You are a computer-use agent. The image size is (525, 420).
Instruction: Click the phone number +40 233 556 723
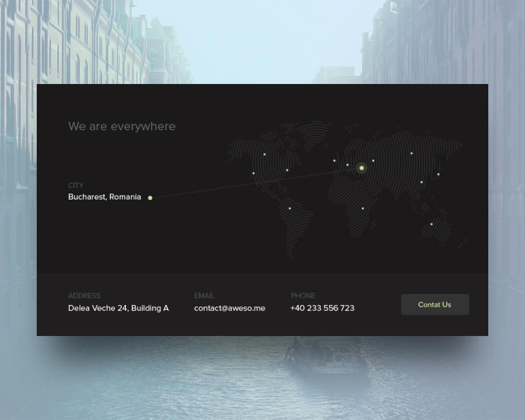tap(322, 308)
